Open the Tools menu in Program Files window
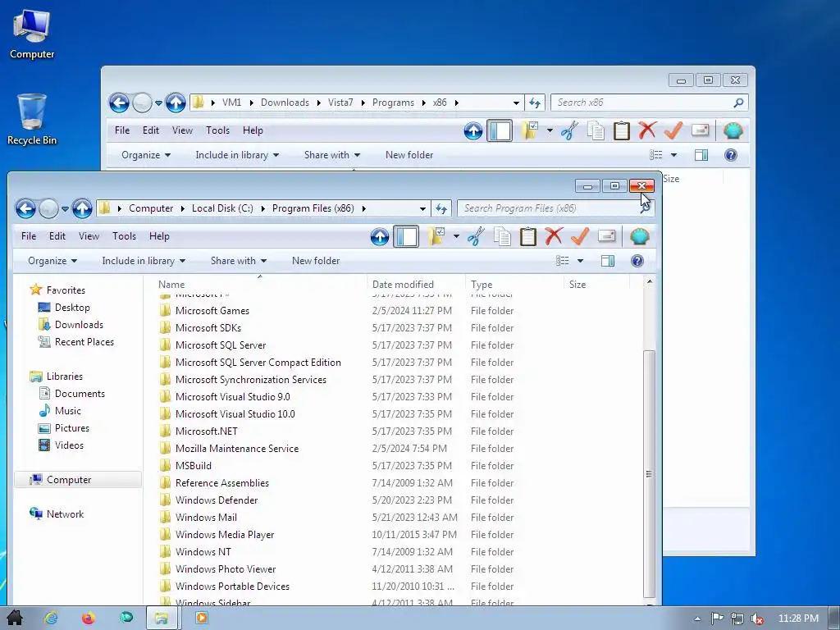The width and height of the screenshot is (840, 630). (x=125, y=236)
